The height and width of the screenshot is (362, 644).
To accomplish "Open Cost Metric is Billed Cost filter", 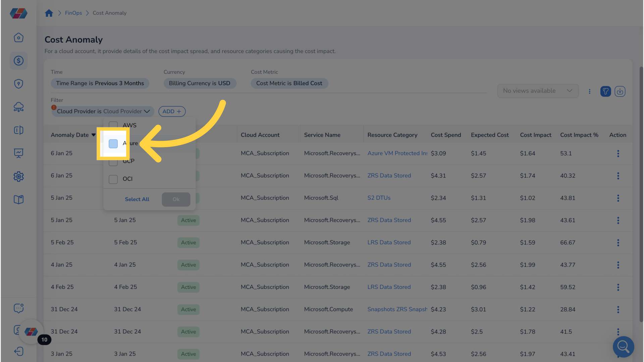I will click(x=289, y=83).
